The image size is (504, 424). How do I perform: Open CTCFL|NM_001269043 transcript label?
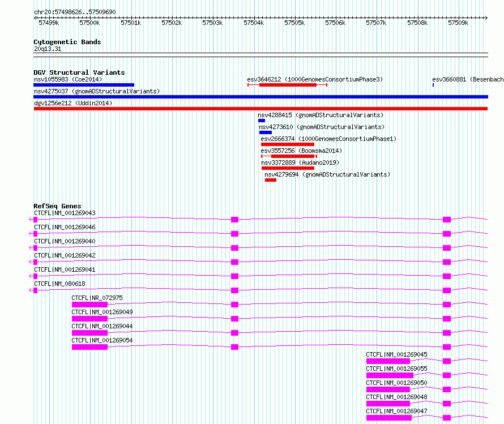click(65, 213)
